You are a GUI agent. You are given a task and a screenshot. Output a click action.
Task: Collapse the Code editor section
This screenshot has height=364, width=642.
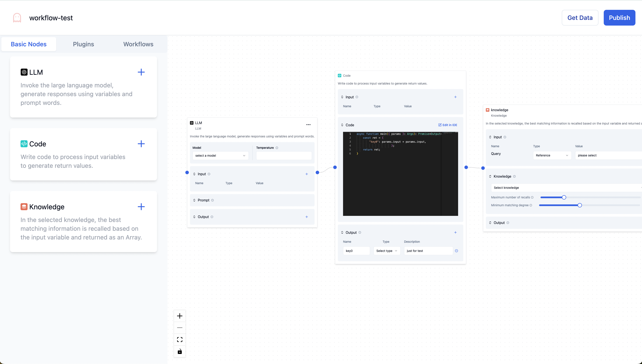342,125
